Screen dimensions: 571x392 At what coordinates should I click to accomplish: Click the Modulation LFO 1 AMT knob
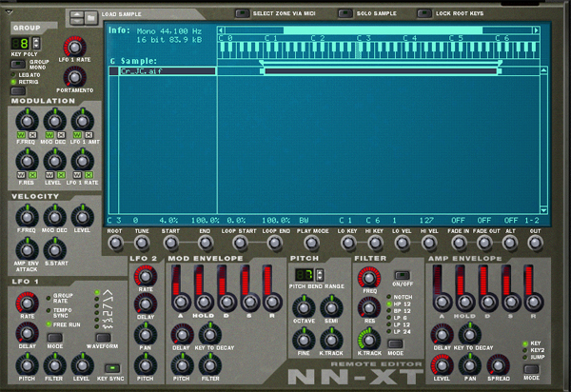pos(82,121)
